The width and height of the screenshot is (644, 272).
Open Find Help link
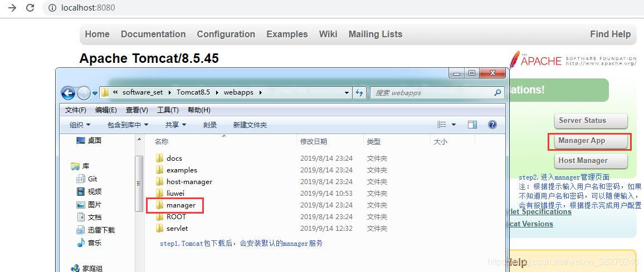pos(611,34)
